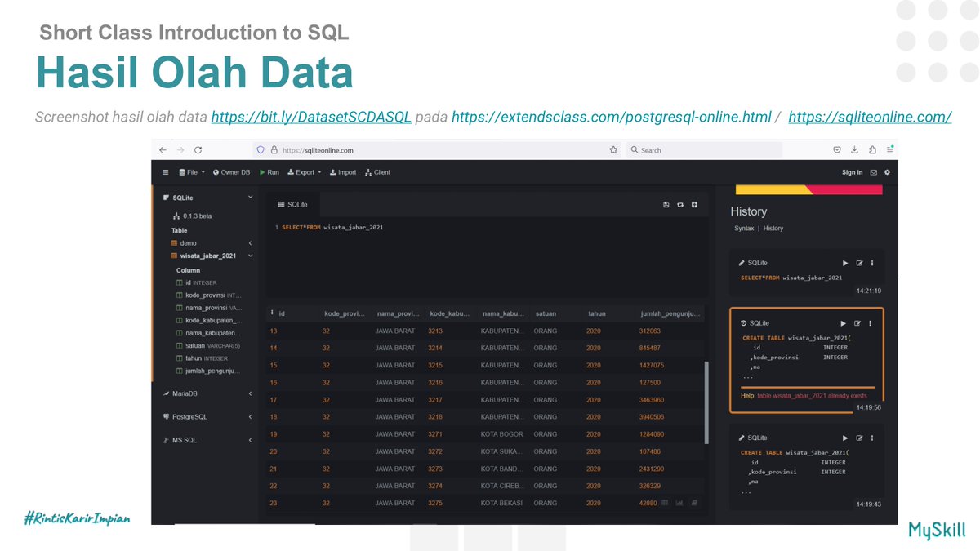Click Owner DB in the toolbar
Viewport: 980px width, 551px height.
pos(231,172)
